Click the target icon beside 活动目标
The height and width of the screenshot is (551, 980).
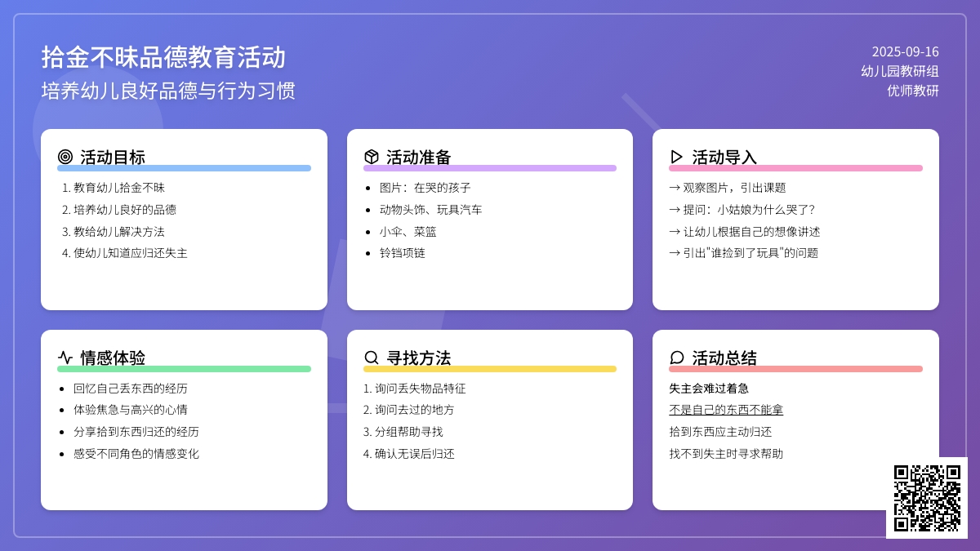pos(65,157)
